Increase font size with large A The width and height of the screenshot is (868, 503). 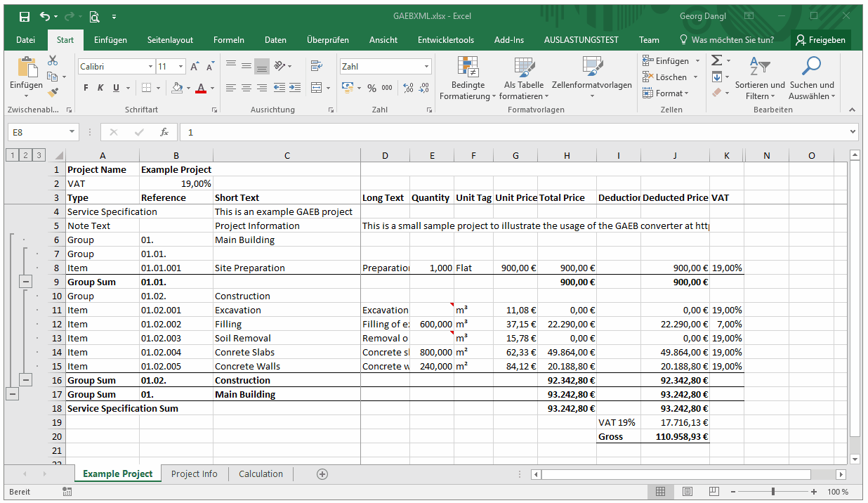tap(195, 67)
